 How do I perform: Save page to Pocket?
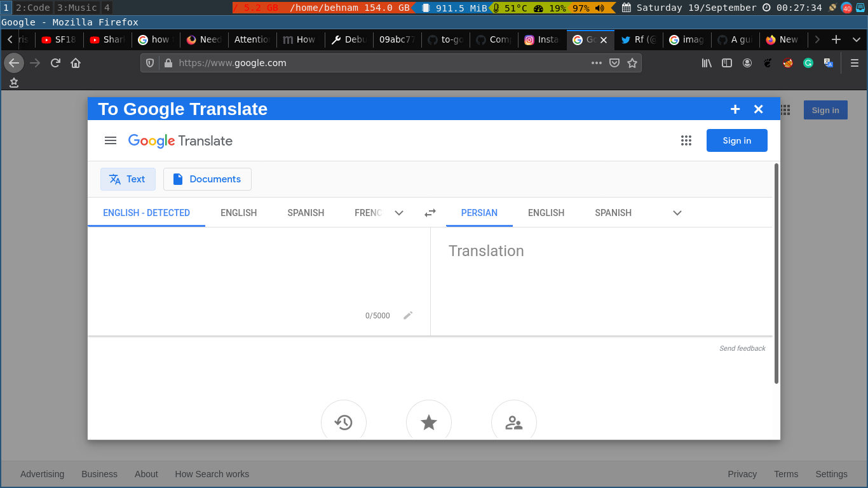pyautogui.click(x=614, y=63)
